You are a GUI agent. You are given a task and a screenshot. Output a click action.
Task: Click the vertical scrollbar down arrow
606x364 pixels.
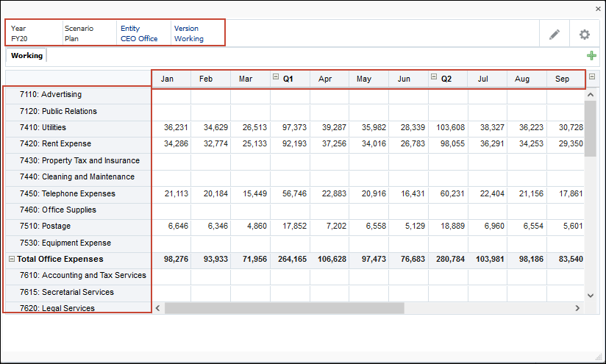pyautogui.click(x=590, y=296)
